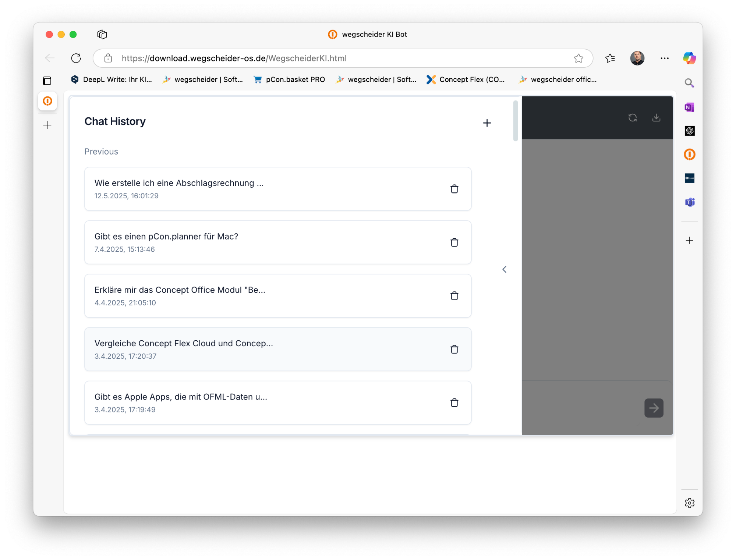
Task: Click timestamp 7.4.2025, 15:13:46
Action: (x=124, y=249)
